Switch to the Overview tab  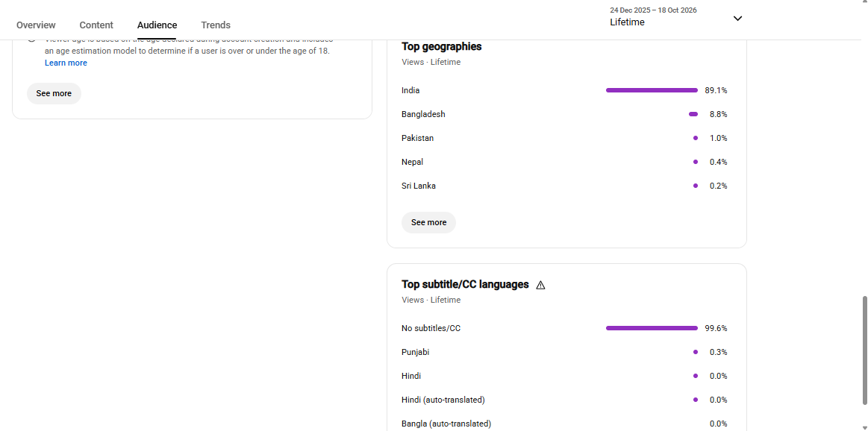click(36, 25)
